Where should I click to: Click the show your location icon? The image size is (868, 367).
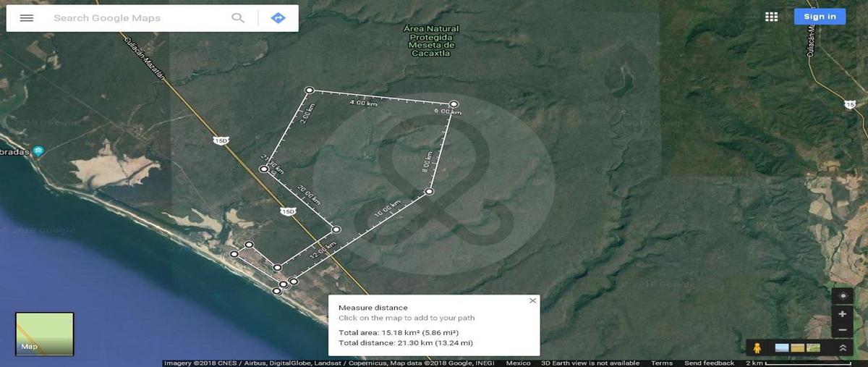[x=843, y=296]
